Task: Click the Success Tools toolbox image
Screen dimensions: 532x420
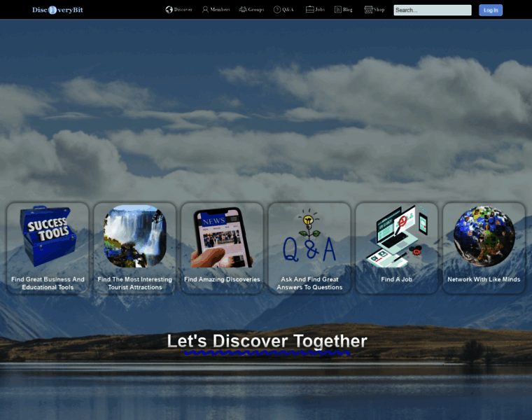Action: [x=48, y=236]
